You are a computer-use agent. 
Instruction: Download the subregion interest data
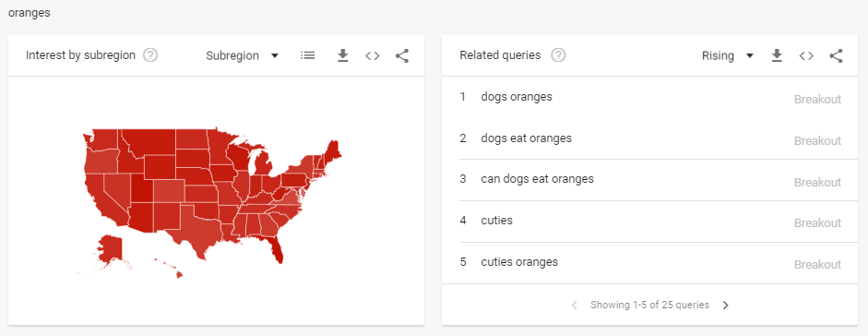coord(342,55)
